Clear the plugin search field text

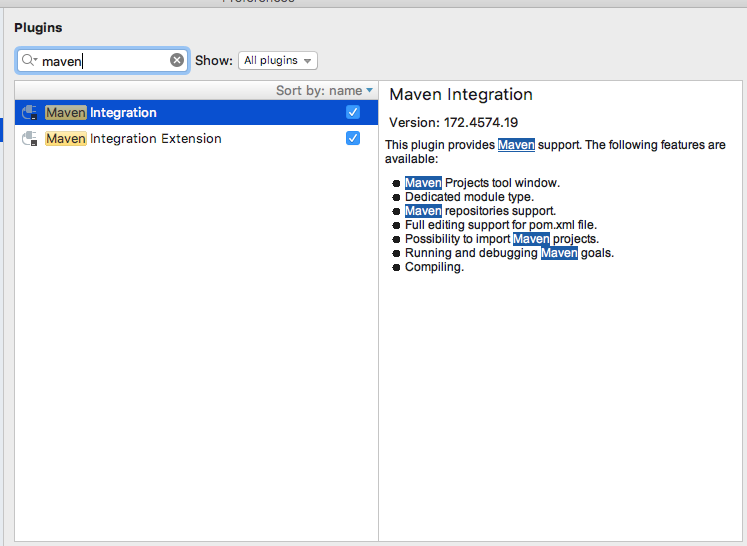pyautogui.click(x=177, y=60)
